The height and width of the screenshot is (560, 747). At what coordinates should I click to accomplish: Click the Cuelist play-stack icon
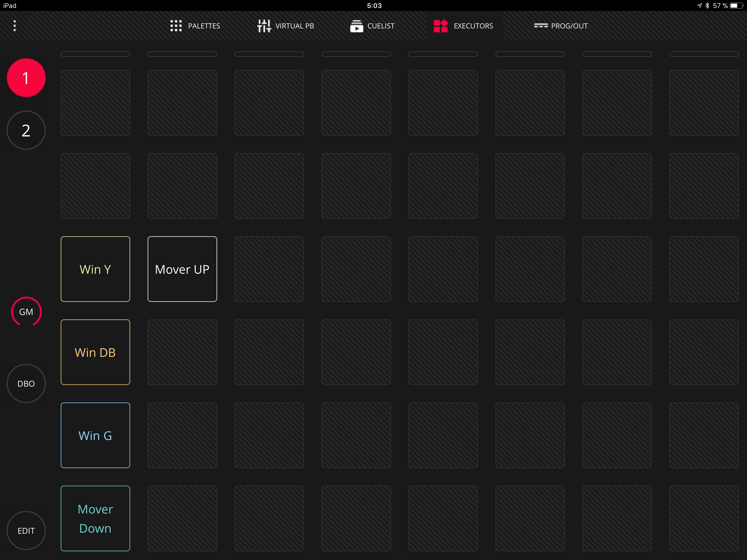(356, 26)
